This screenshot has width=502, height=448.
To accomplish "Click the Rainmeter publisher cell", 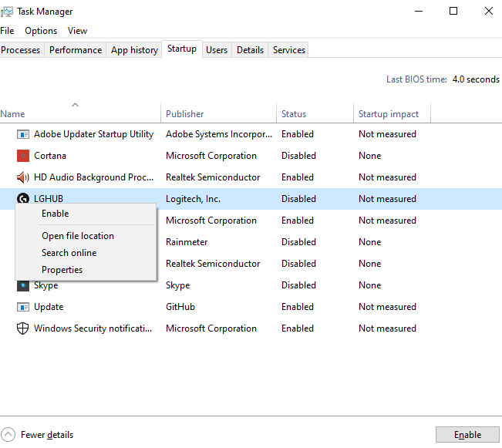I will point(187,242).
